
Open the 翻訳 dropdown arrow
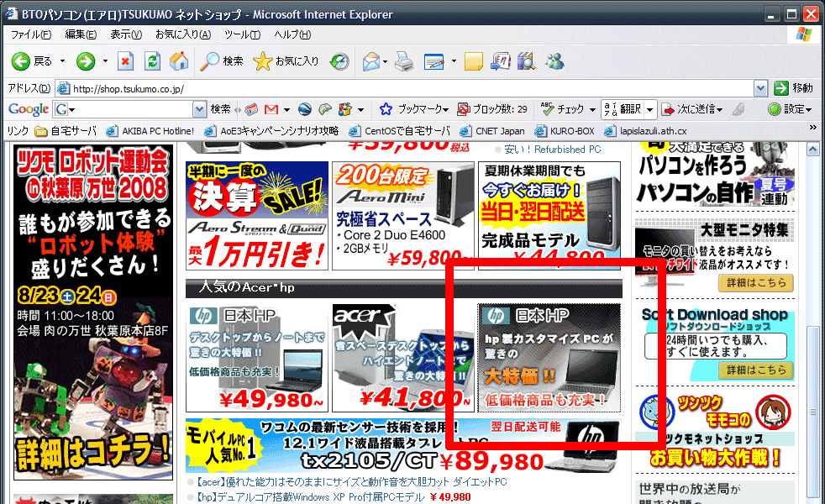click(649, 109)
